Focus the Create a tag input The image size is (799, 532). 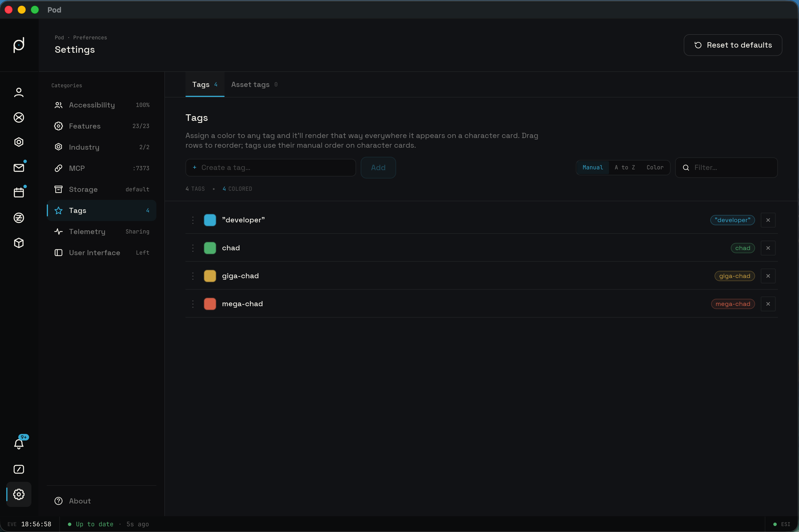tap(271, 168)
